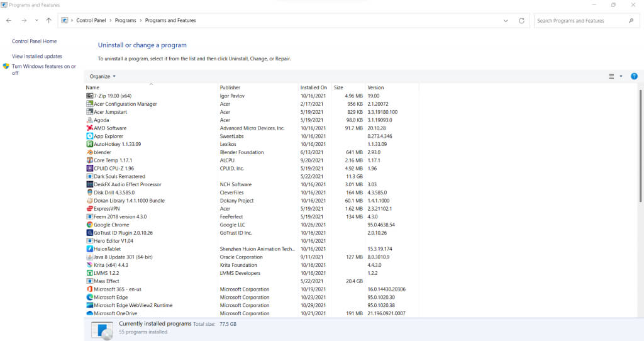Open the Organize dropdown menu
This screenshot has height=341, width=644.
pyautogui.click(x=103, y=76)
